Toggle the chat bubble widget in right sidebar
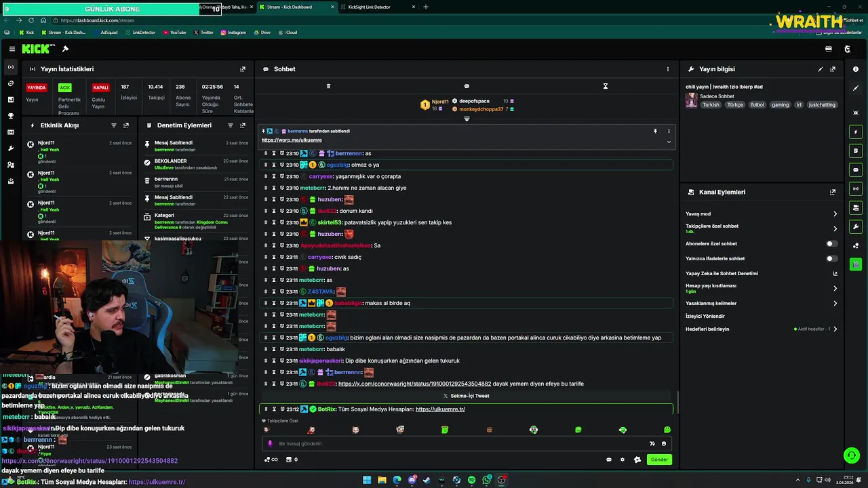The image size is (868, 488). point(856,169)
